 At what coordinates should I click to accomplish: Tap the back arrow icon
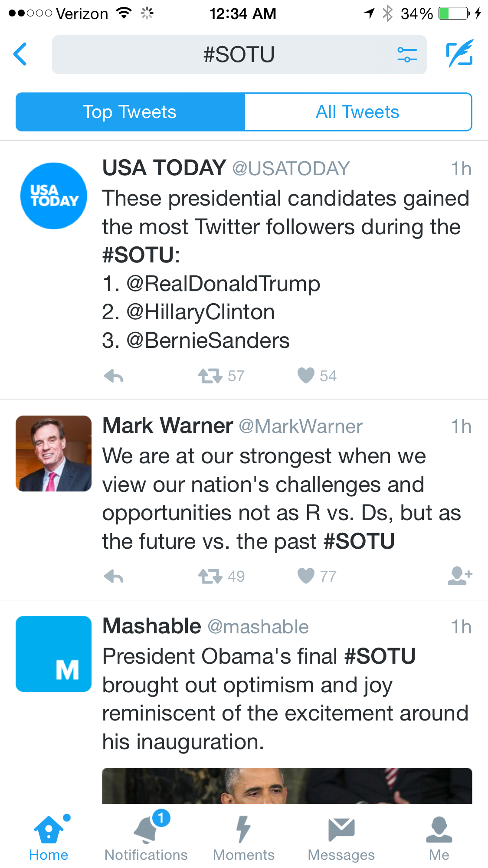[x=20, y=54]
